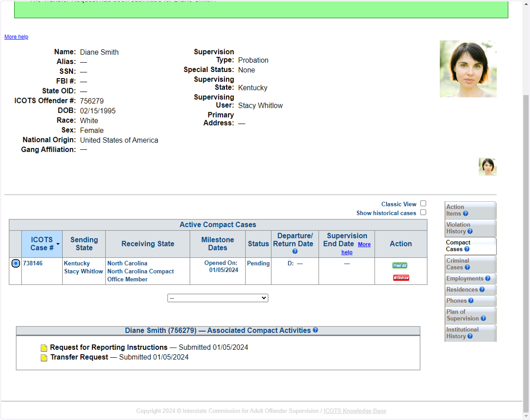Open case number 738146 link
The width and height of the screenshot is (530, 420).
33,263
